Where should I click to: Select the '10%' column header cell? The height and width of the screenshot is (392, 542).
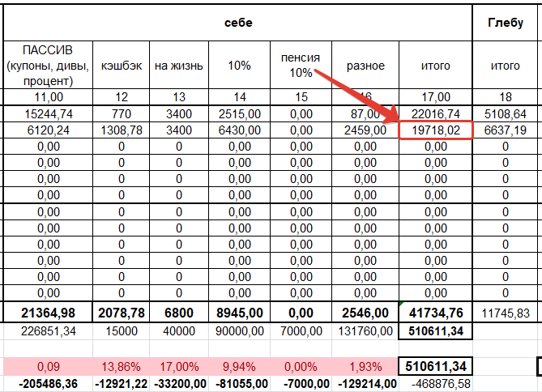[240, 66]
